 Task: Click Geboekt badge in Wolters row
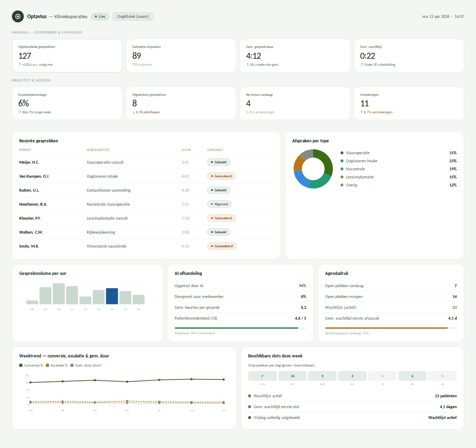tap(219, 232)
